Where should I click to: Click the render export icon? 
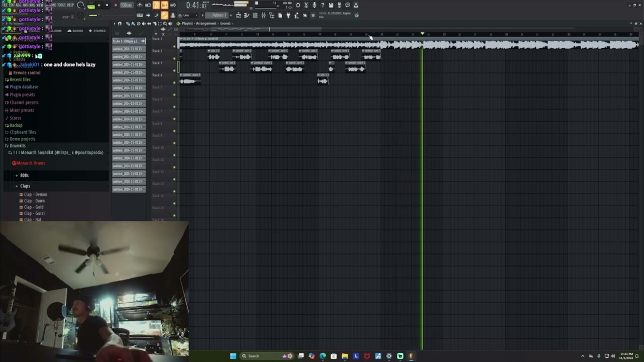coord(339,5)
